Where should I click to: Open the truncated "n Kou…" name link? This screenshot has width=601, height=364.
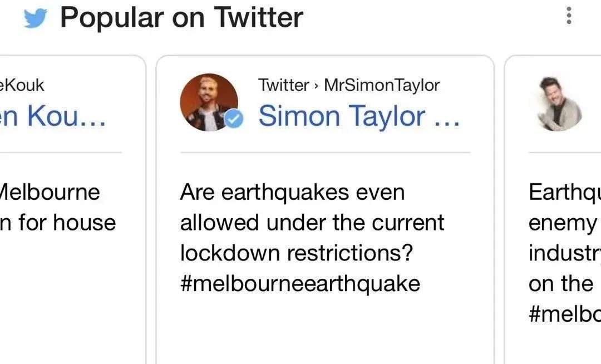coord(53,116)
